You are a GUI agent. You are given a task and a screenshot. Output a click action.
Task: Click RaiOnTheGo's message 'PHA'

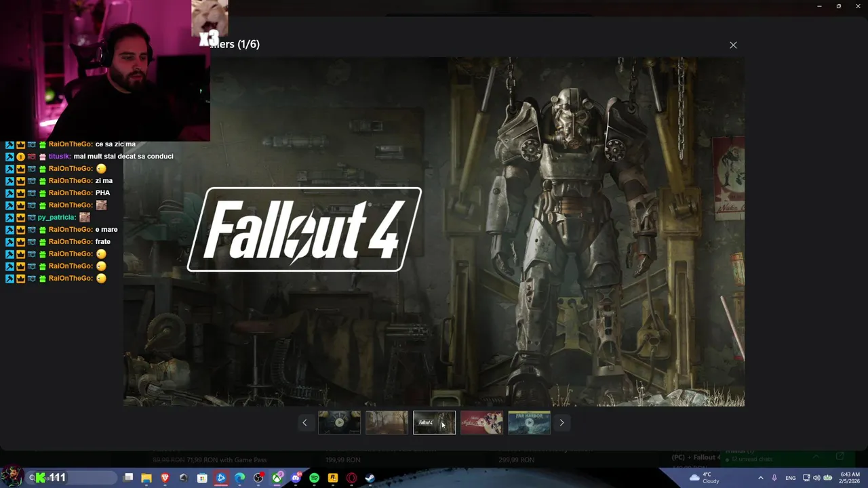click(x=102, y=193)
